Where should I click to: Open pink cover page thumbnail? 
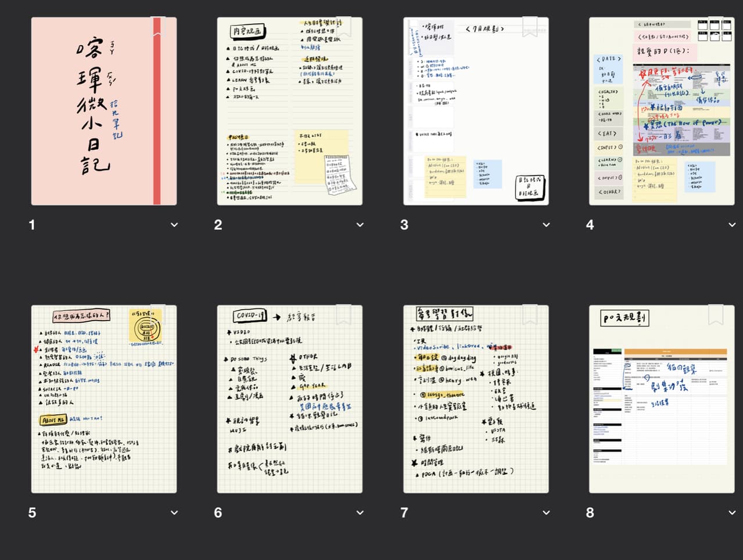(x=104, y=111)
